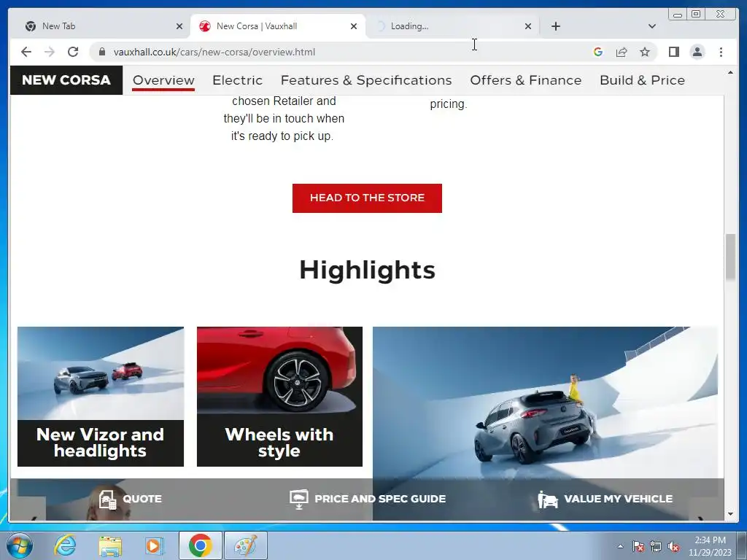Open Action Center flag icon
The width and height of the screenshot is (747, 560).
coord(638,546)
